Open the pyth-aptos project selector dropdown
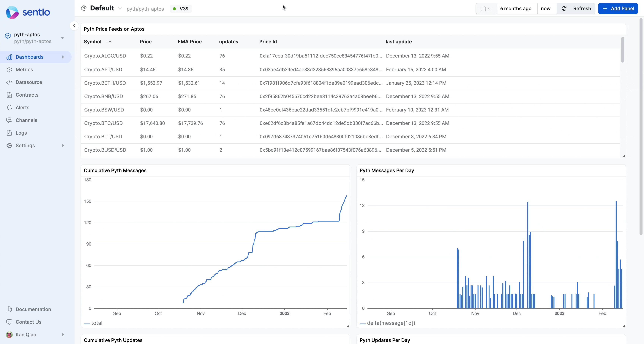Viewport: 644px width, 344px height. 62,38
